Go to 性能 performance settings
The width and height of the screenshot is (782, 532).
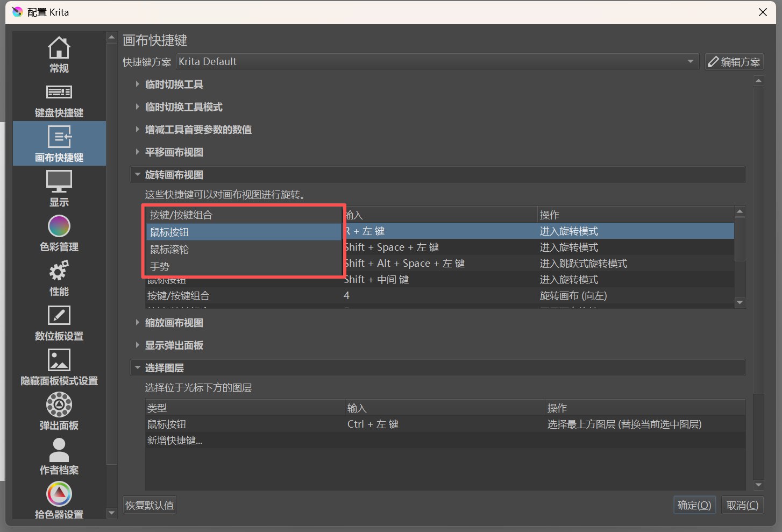(x=59, y=278)
